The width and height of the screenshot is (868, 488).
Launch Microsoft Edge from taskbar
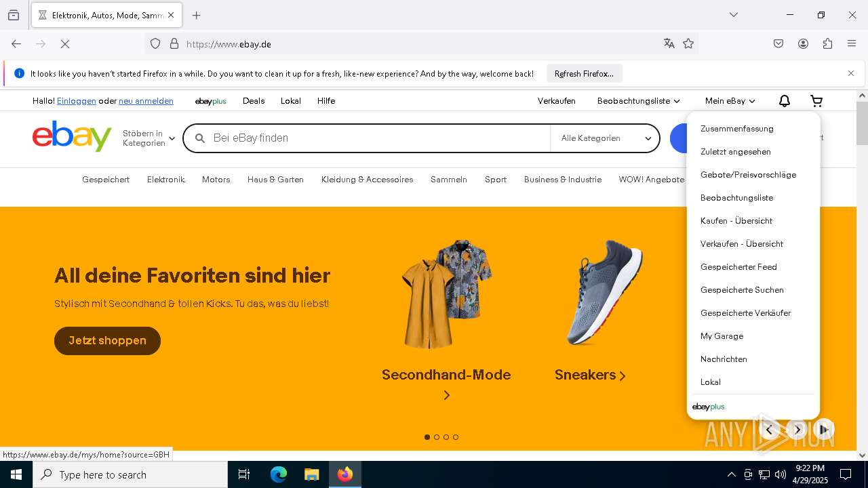279,474
